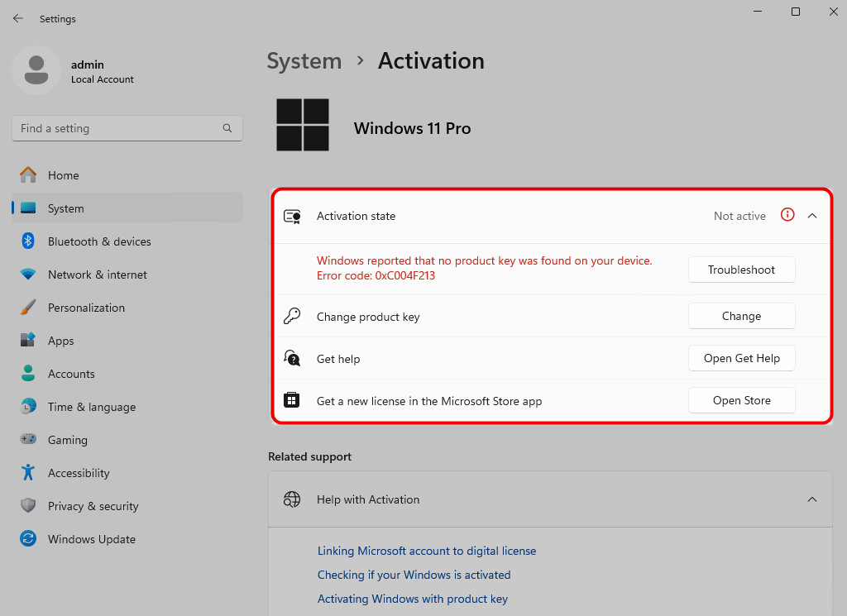Click System in the breadcrumb
Viewport: 847px width, 616px height.
point(304,61)
